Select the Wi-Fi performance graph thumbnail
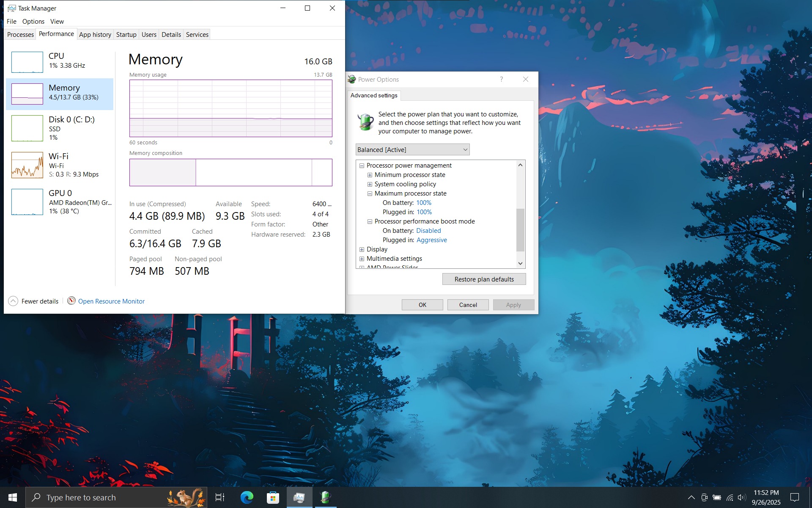The image size is (812, 508). tap(27, 165)
